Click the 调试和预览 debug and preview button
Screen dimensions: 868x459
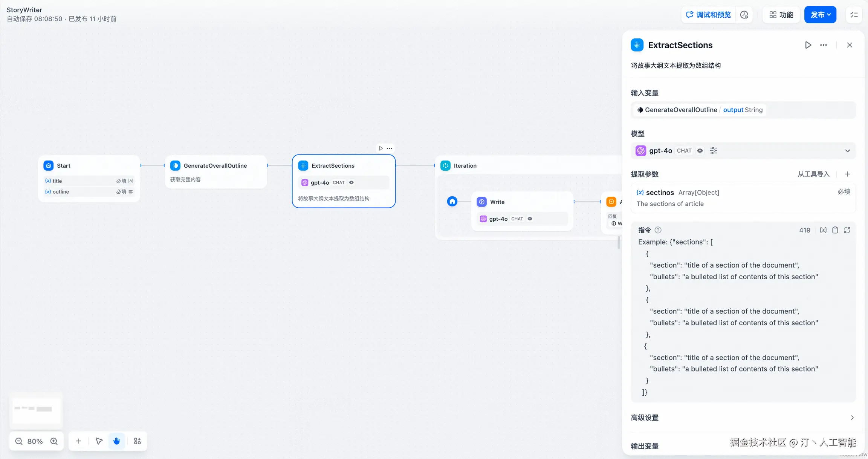(708, 14)
